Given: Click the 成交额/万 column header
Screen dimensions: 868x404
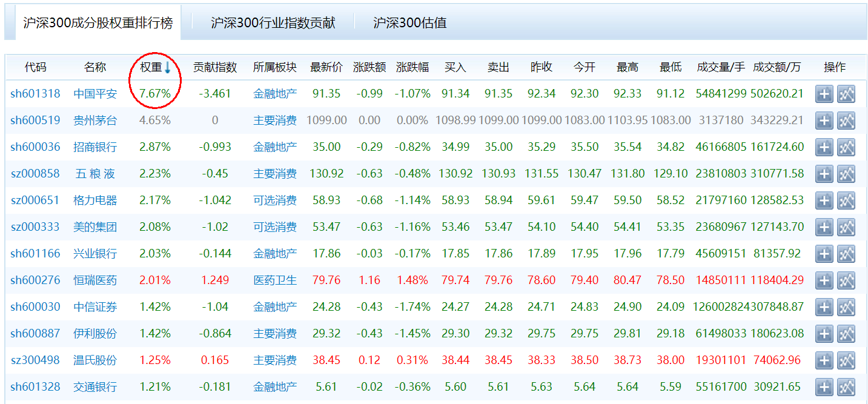Looking at the screenshot, I should click(777, 67).
